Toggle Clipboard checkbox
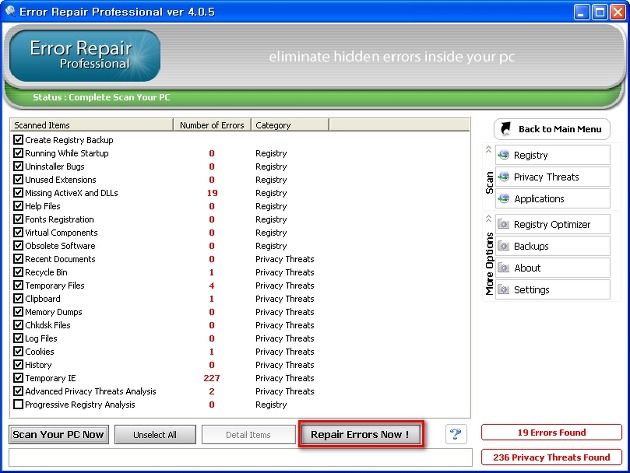The height and width of the screenshot is (473, 630). pyautogui.click(x=18, y=298)
